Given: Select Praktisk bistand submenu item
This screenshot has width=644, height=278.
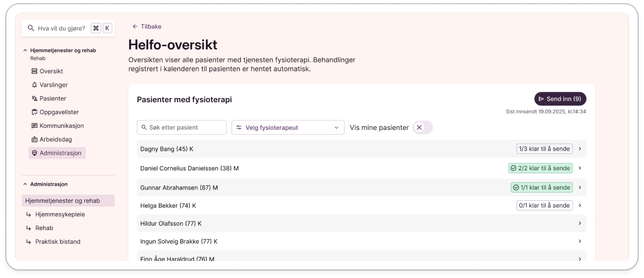Looking at the screenshot, I should (58, 242).
